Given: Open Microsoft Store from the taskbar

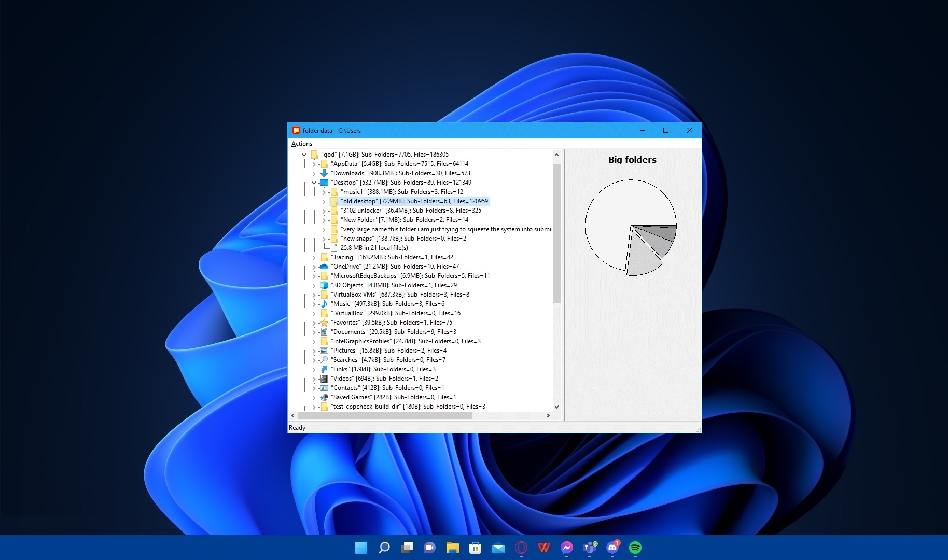Looking at the screenshot, I should pyautogui.click(x=475, y=548).
